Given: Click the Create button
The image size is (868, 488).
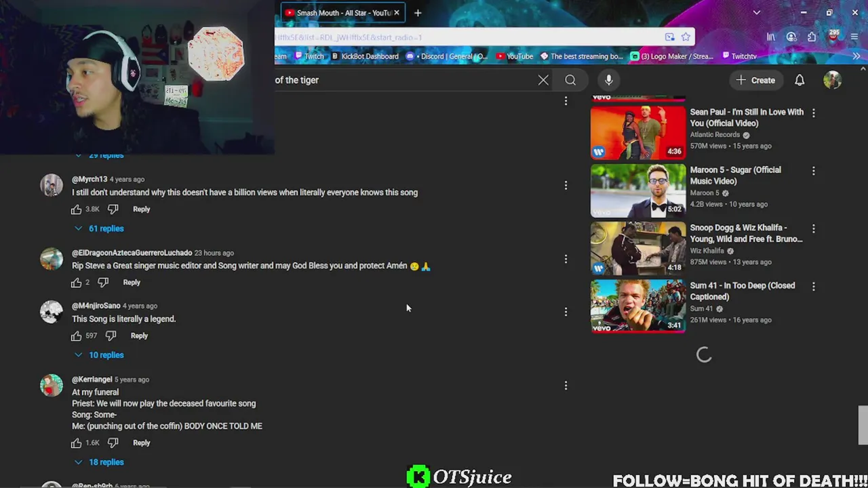Looking at the screenshot, I should [x=755, y=80].
